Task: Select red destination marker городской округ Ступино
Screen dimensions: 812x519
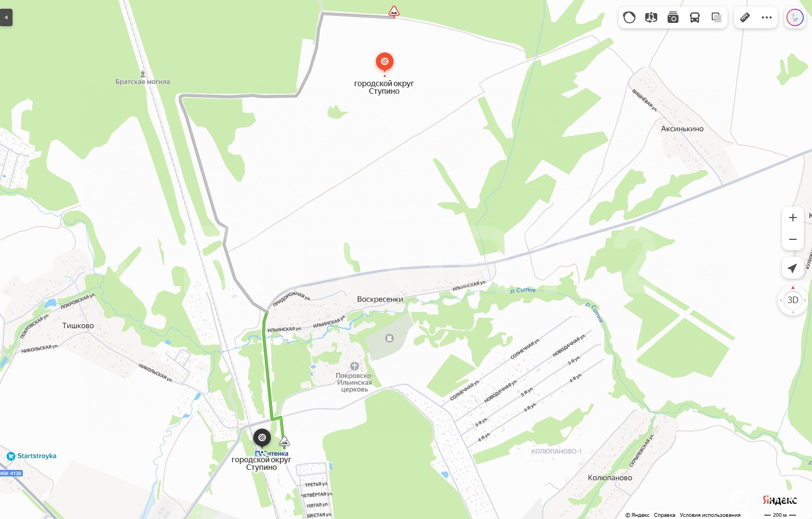Action: (385, 62)
